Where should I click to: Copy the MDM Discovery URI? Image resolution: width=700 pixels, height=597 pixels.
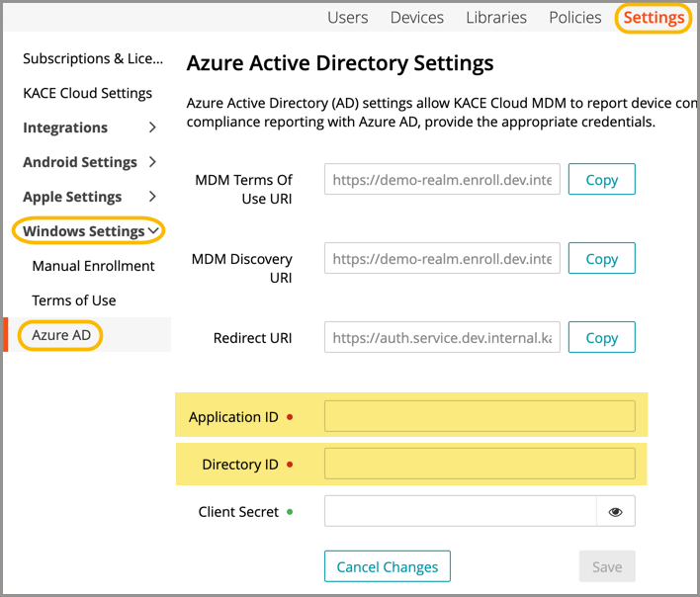(601, 258)
